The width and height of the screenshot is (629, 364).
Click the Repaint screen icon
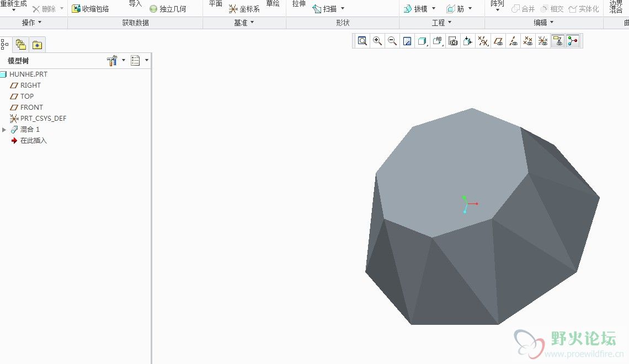point(407,41)
